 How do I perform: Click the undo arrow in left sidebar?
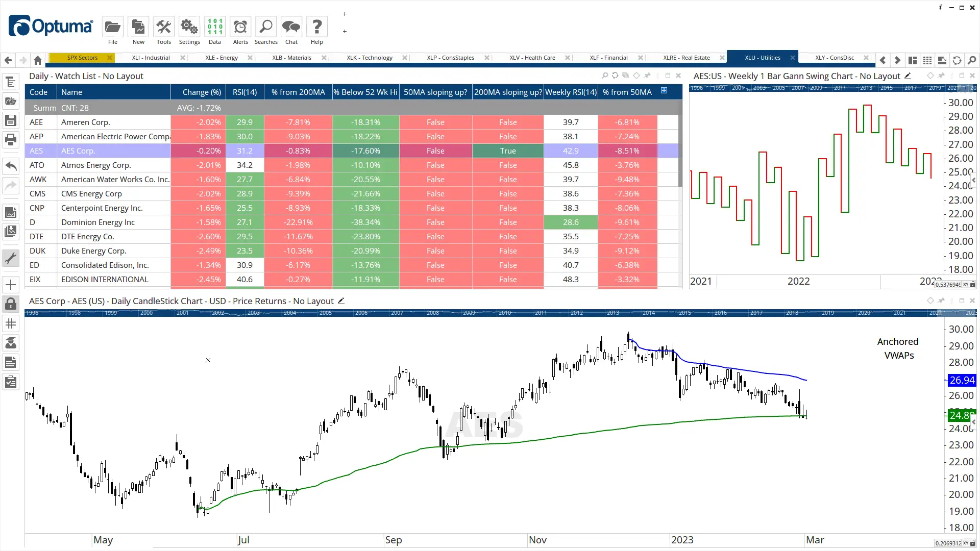pyautogui.click(x=11, y=166)
